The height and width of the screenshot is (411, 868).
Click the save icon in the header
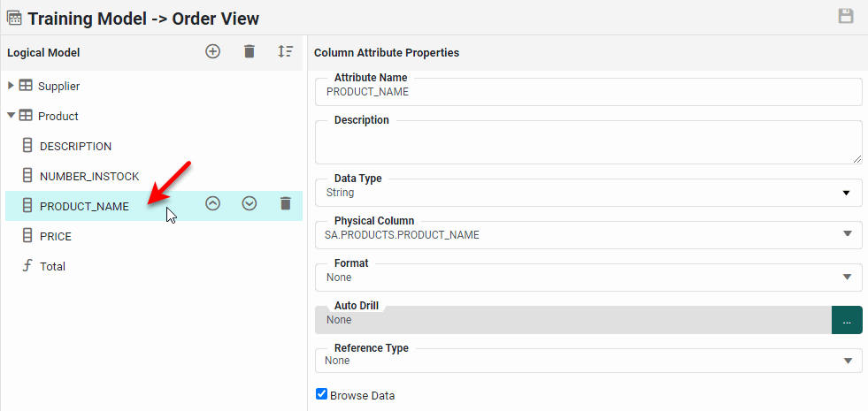[845, 17]
